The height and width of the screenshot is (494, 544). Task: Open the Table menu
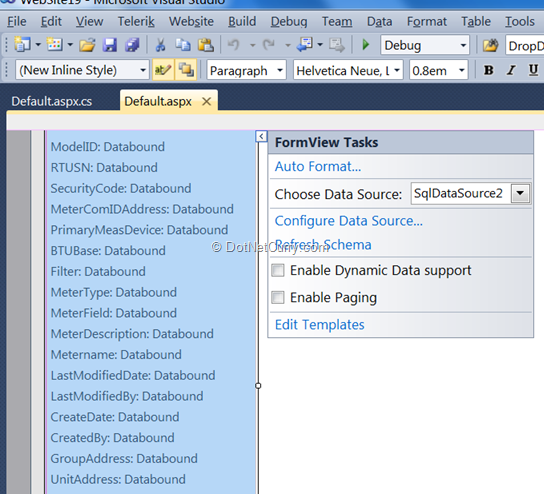pyautogui.click(x=476, y=22)
